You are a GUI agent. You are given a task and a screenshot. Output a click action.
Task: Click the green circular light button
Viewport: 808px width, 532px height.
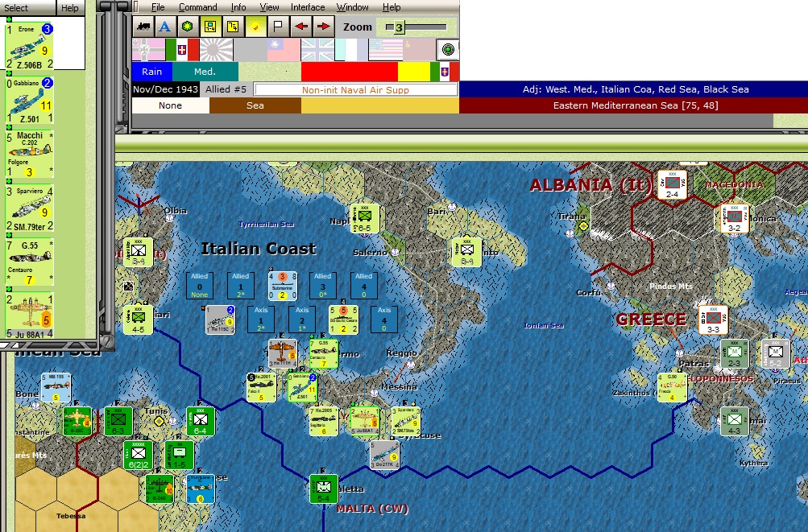click(448, 50)
